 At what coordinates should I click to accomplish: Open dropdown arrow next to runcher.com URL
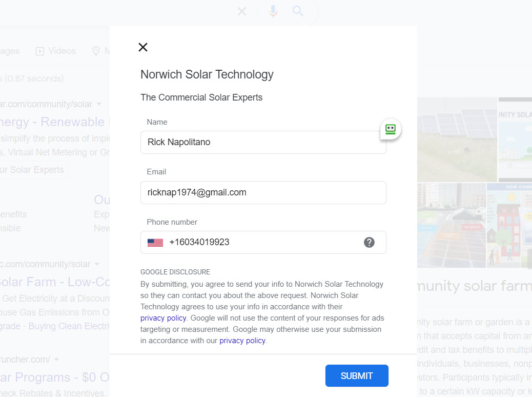56,359
